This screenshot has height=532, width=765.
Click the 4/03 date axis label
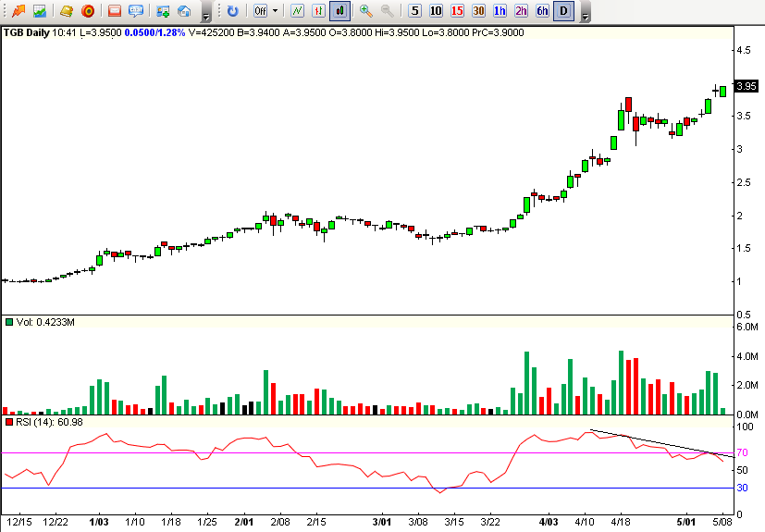(549, 522)
